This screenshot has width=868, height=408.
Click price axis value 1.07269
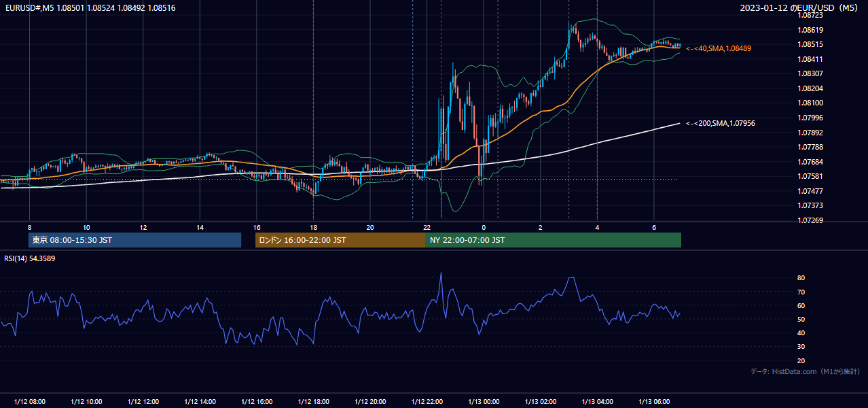(811, 220)
